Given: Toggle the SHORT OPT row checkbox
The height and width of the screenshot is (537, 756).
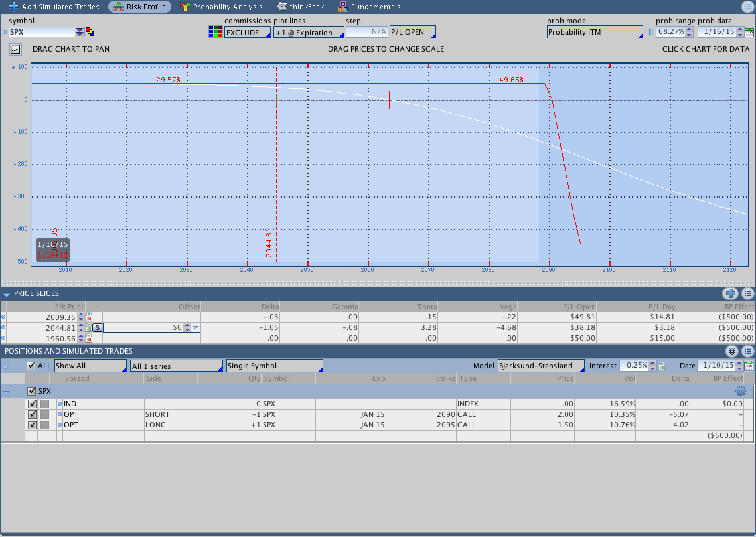Looking at the screenshot, I should point(32,414).
